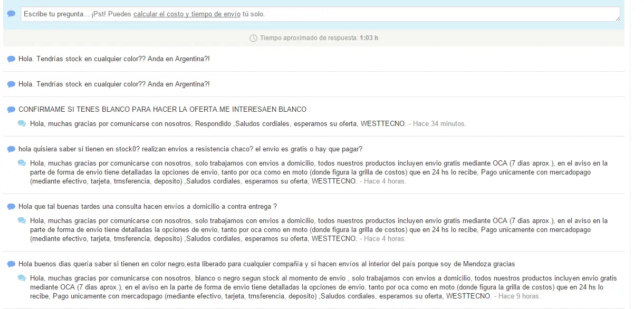Click the bubble icon on the Mendoza question
Viewport: 644px width, 309px height.
10,264
